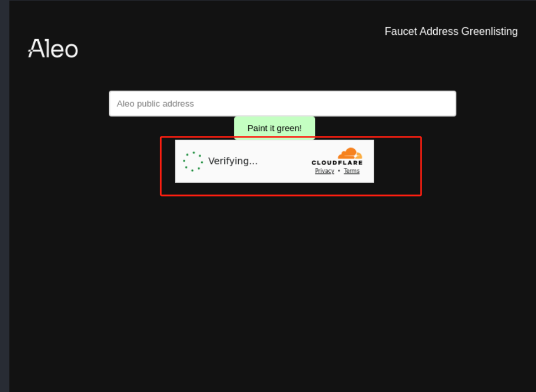Click the green spinning verification loader
Viewport: 536px width, 392px height.
coord(193,161)
